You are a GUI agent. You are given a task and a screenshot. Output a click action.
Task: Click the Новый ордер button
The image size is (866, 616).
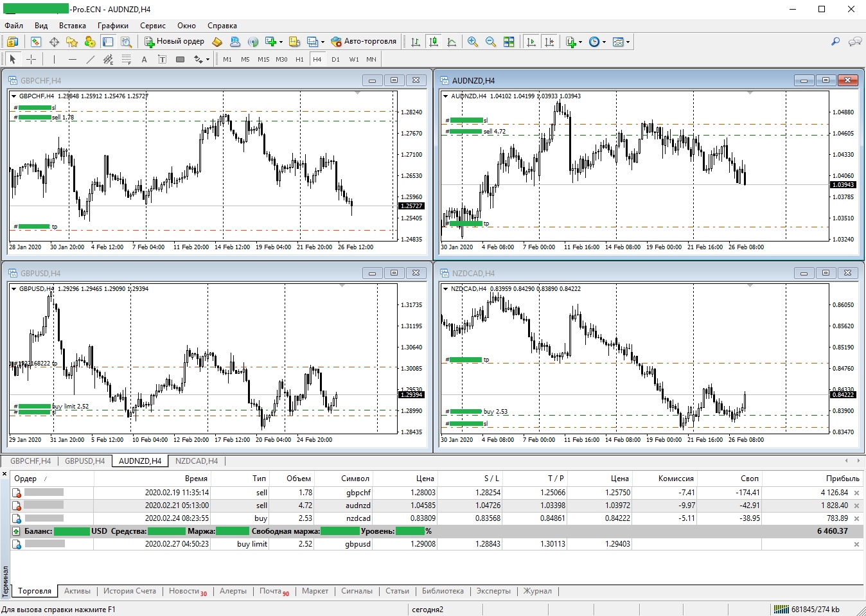pyautogui.click(x=174, y=42)
